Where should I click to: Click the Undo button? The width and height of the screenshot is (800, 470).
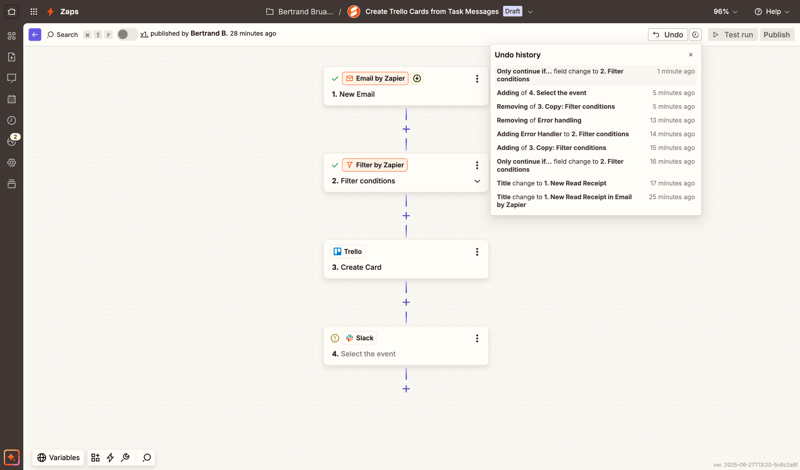[667, 34]
